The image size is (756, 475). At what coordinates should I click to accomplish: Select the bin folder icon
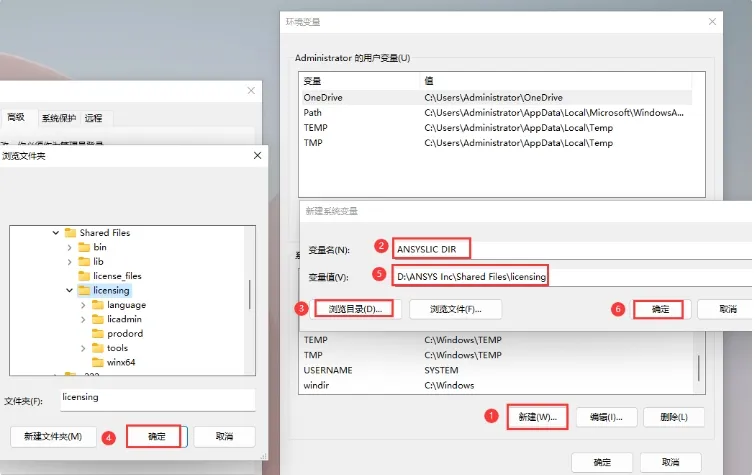pos(84,247)
